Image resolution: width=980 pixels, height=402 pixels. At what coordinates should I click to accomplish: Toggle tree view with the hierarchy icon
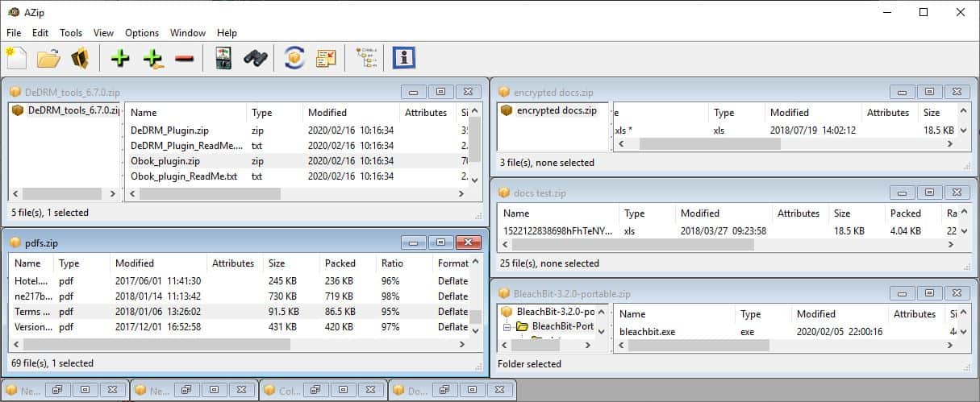pos(365,58)
